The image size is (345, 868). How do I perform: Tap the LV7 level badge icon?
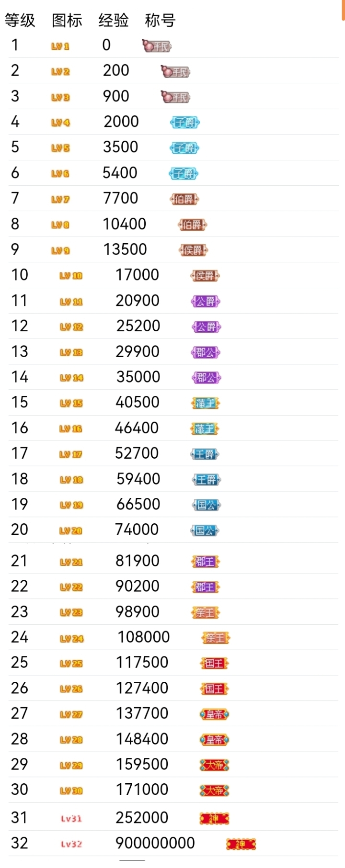pyautogui.click(x=60, y=200)
